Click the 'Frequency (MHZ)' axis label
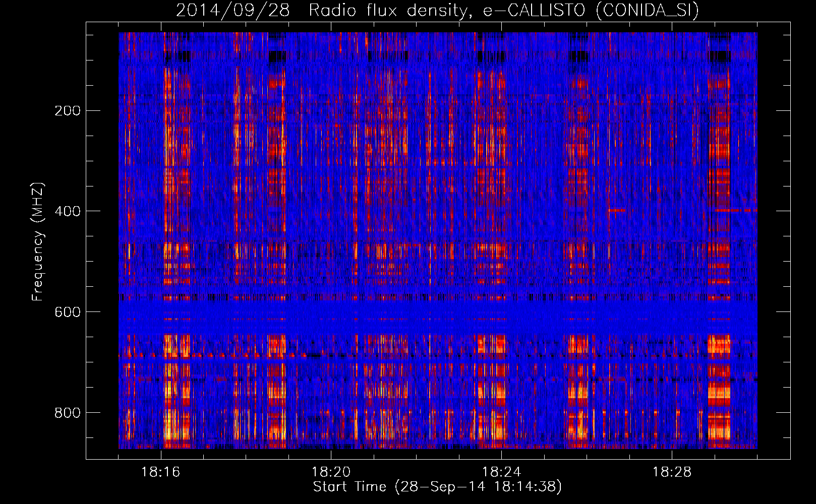 [38, 242]
